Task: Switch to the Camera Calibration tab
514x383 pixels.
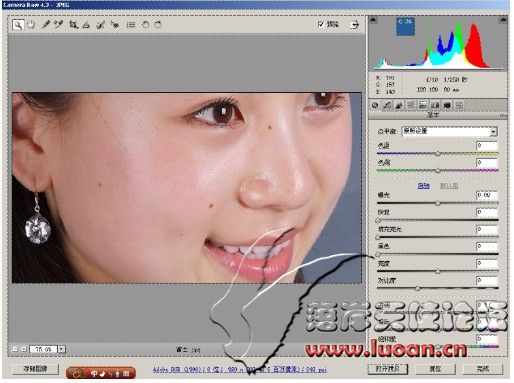Action: click(x=447, y=105)
